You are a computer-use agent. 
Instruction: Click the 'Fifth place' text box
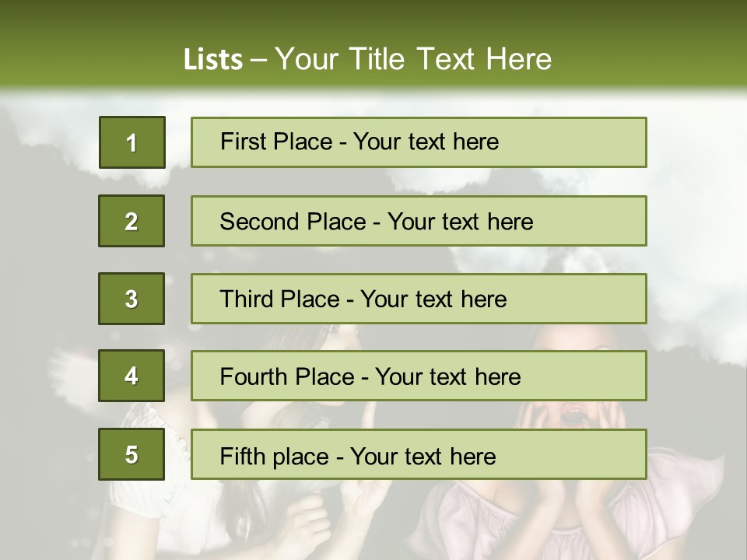coord(419,454)
